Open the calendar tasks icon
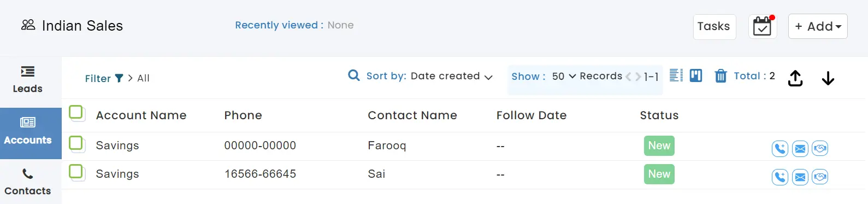 point(762,26)
